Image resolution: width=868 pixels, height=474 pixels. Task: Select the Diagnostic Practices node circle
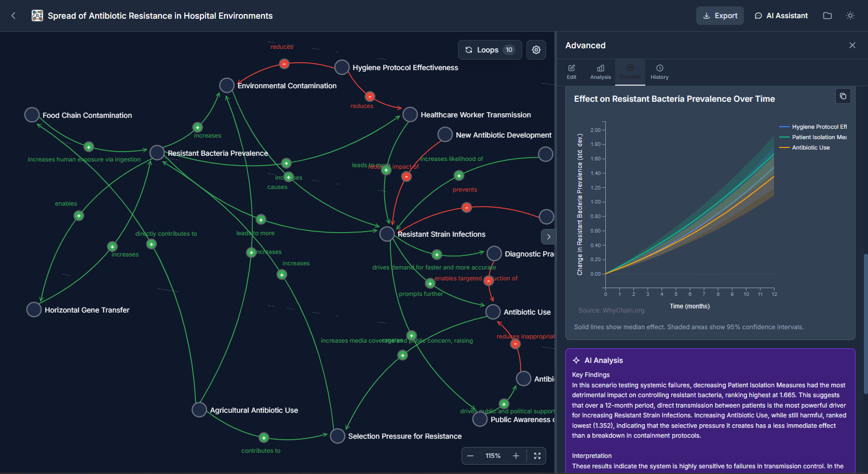point(494,253)
